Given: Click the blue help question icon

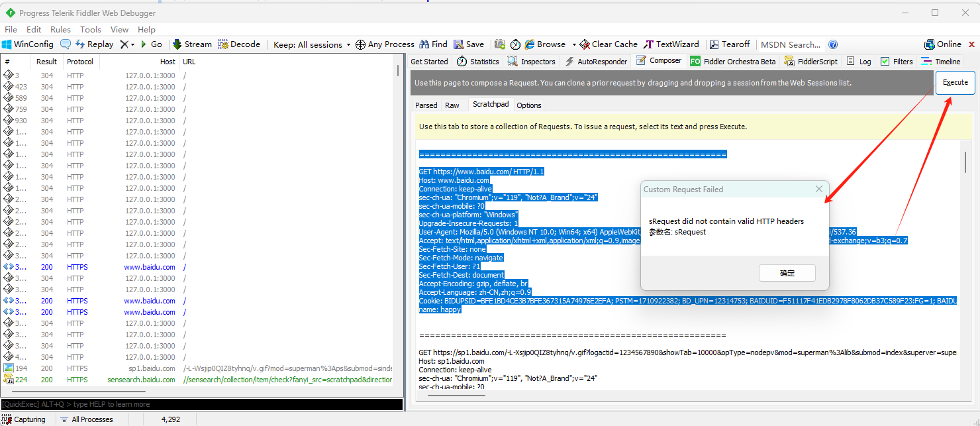Looking at the screenshot, I should click(x=833, y=44).
